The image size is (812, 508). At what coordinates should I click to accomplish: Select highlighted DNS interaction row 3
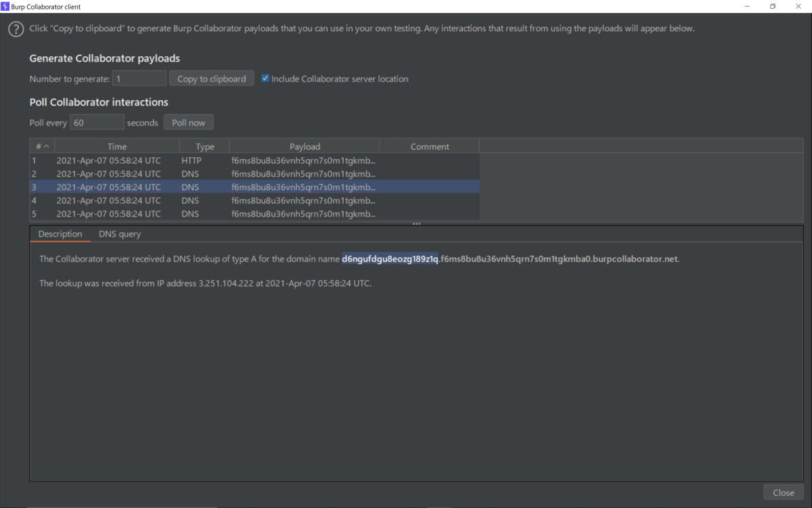(x=254, y=187)
